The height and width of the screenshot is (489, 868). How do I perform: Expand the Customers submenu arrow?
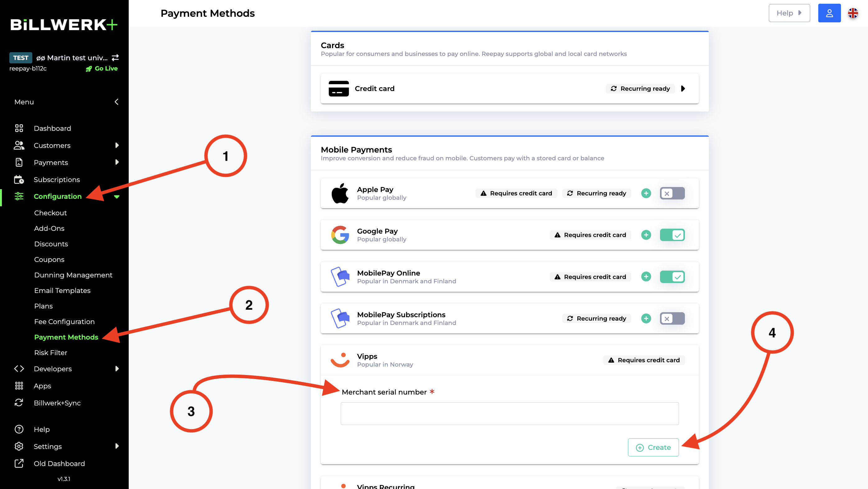click(x=117, y=145)
